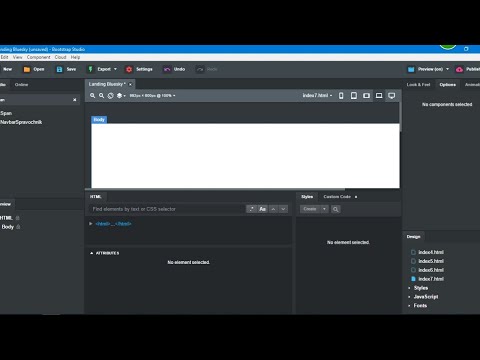Screen dimensions: 480x360
Task: Open the Preview (on) dropdown arrow
Action: [447, 69]
